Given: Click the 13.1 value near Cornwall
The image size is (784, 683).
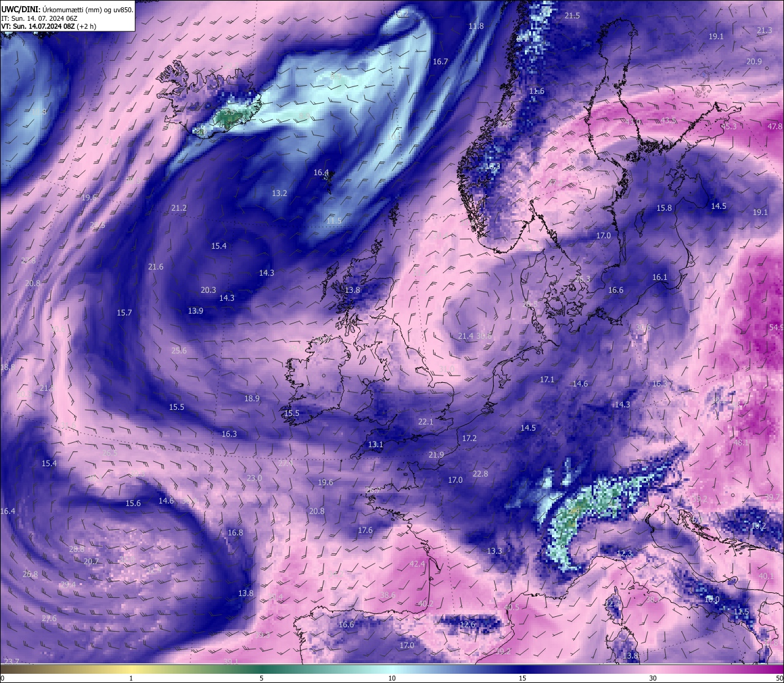Looking at the screenshot, I should [x=375, y=444].
